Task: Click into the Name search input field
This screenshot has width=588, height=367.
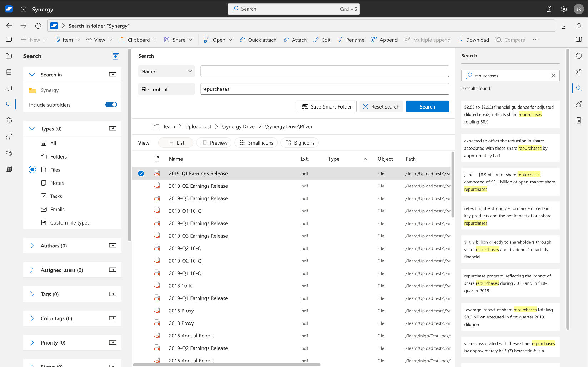Action: (324, 71)
